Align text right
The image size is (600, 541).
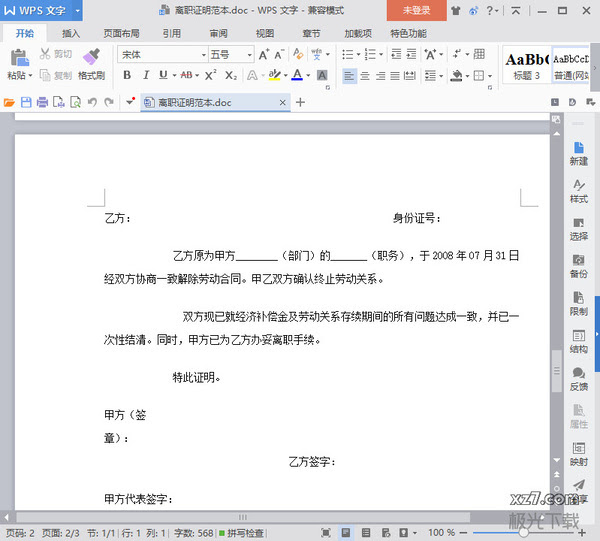(x=380, y=76)
